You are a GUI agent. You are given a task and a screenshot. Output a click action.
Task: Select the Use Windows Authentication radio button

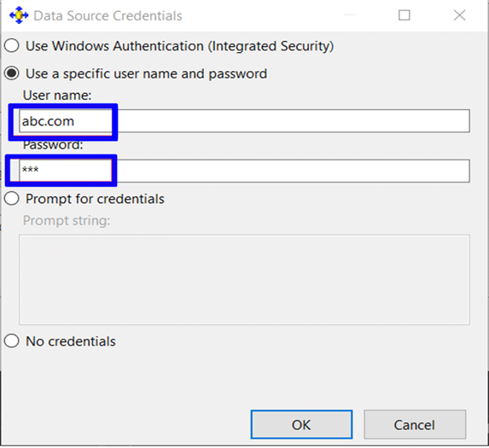point(12,46)
